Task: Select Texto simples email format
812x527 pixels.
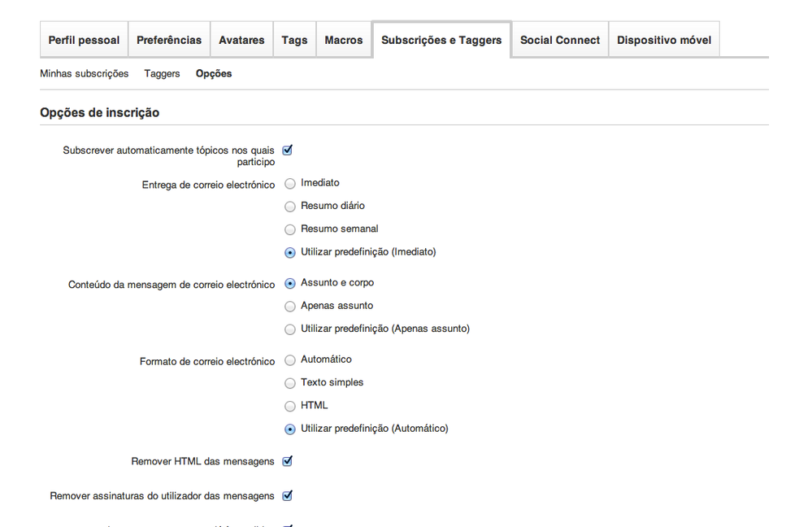Action: click(x=290, y=383)
